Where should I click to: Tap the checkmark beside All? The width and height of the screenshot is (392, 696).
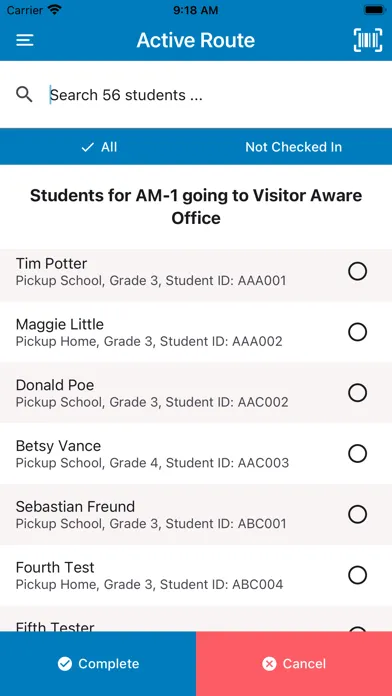click(x=88, y=147)
